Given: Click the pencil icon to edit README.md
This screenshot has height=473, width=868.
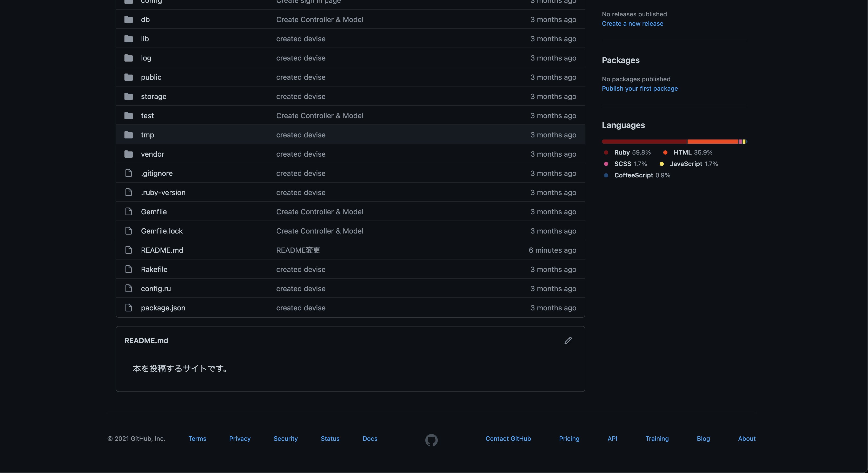Looking at the screenshot, I should 568,341.
